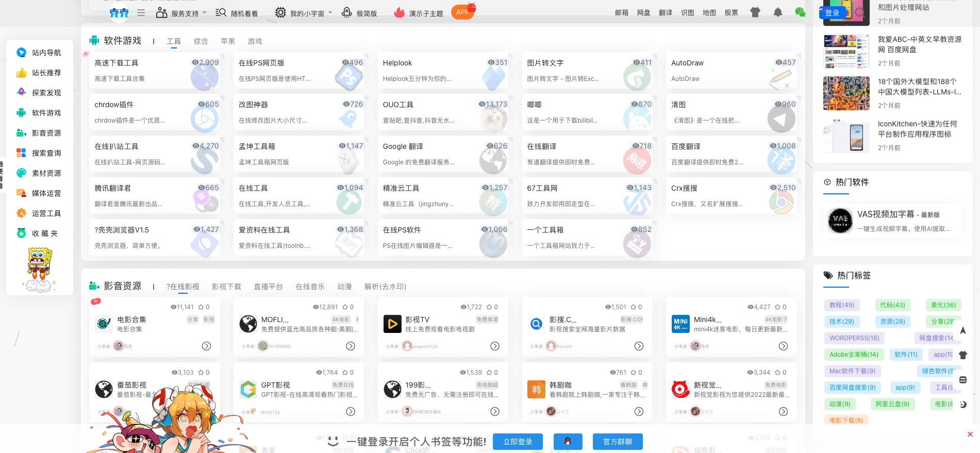Click the 教程(49) tag
The height and width of the screenshot is (453, 980).
[842, 305]
